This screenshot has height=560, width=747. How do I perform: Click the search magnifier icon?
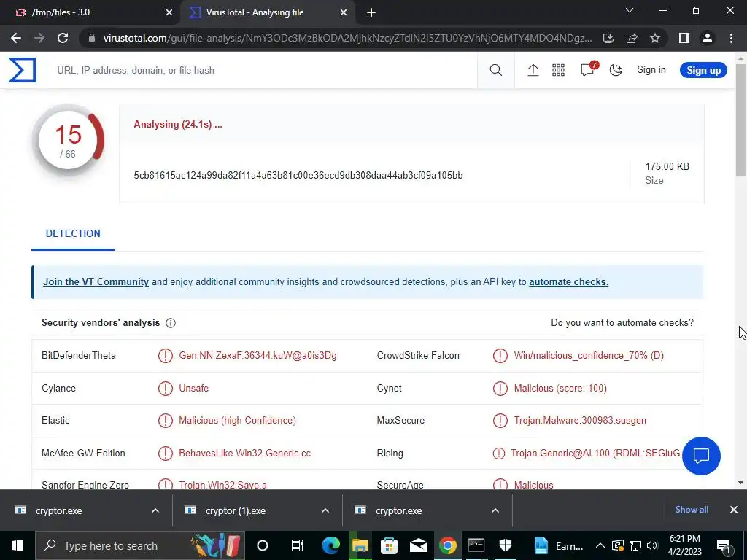pos(495,70)
